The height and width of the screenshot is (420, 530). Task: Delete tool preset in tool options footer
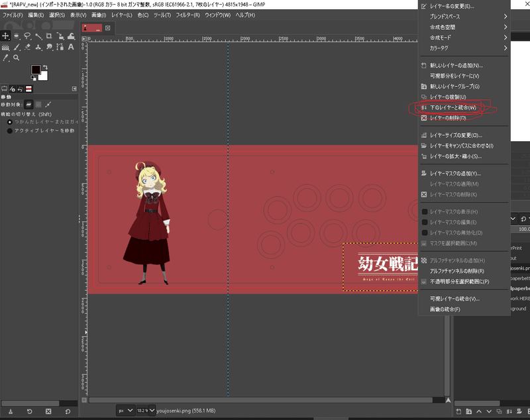48,411
